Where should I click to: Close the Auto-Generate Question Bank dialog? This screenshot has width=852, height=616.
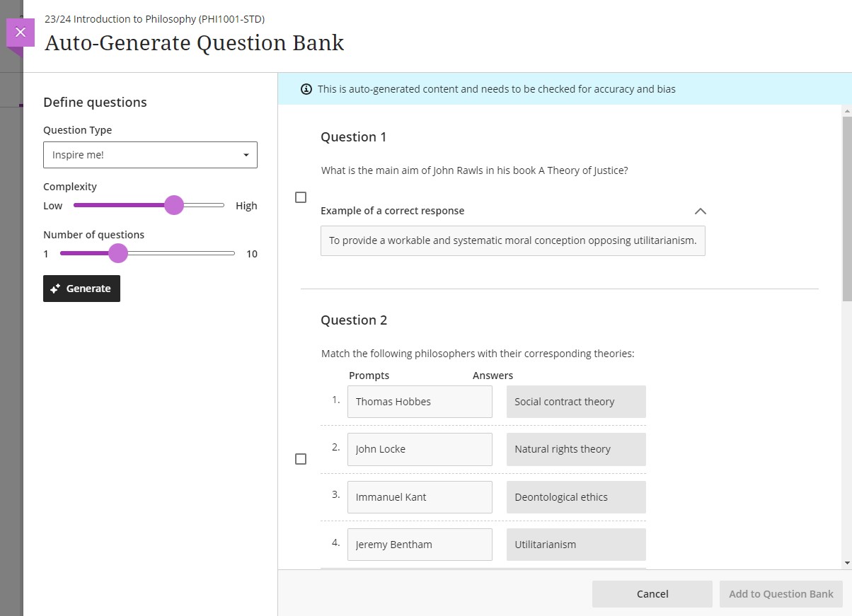pos(20,31)
